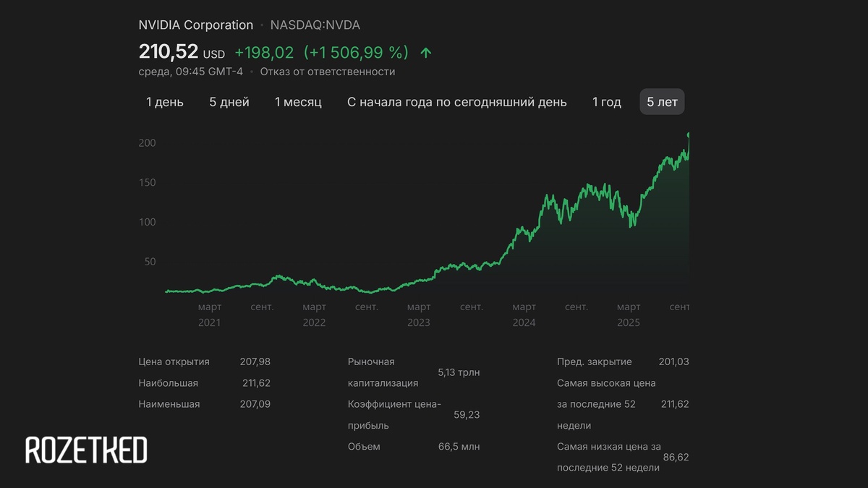Select the "1 день" range tab
This screenshot has width=868, height=488.
165,102
